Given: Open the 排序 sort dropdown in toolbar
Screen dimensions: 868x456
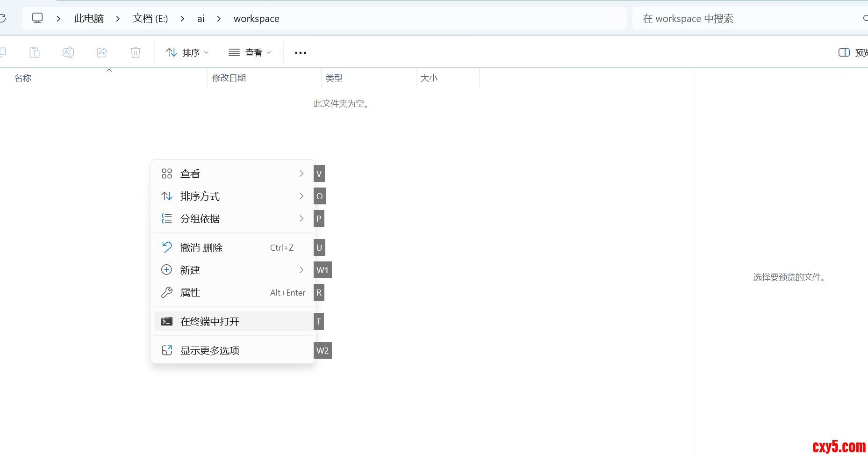Looking at the screenshot, I should [x=187, y=52].
